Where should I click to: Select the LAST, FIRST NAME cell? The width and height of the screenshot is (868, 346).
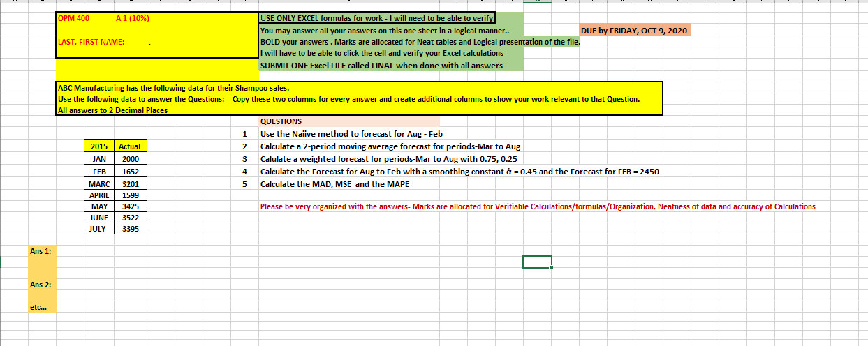[x=91, y=43]
